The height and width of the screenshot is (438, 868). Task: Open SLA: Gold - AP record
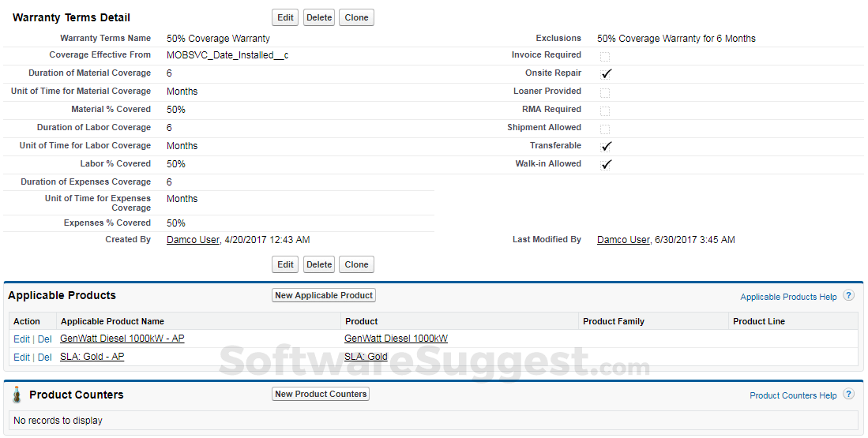pyautogui.click(x=92, y=356)
